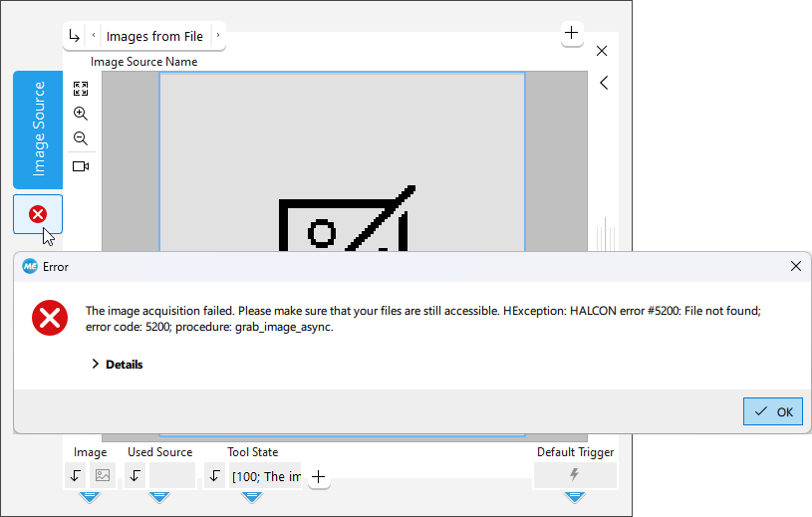The height and width of the screenshot is (517, 812).
Task: Zoom out of the image view
Action: pos(81,139)
